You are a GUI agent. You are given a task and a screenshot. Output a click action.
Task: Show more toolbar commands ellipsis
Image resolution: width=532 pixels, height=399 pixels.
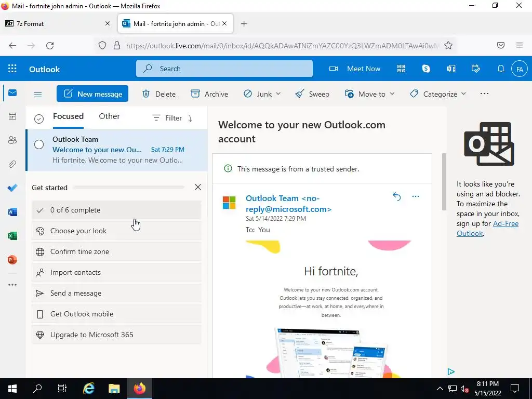(485, 94)
